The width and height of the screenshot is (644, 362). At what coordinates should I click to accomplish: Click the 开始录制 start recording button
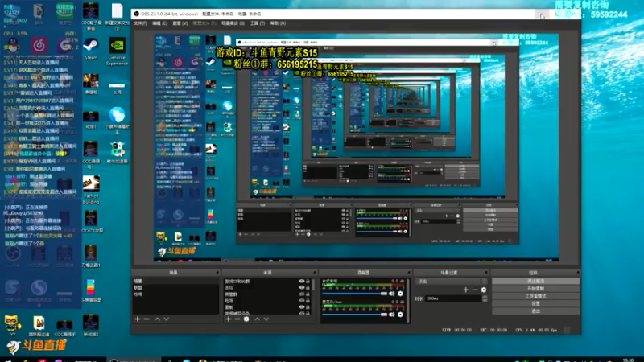(x=535, y=289)
